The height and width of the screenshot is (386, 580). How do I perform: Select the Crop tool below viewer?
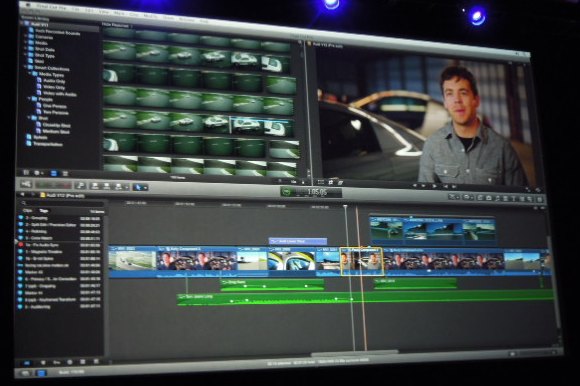pyautogui.click(x=330, y=182)
